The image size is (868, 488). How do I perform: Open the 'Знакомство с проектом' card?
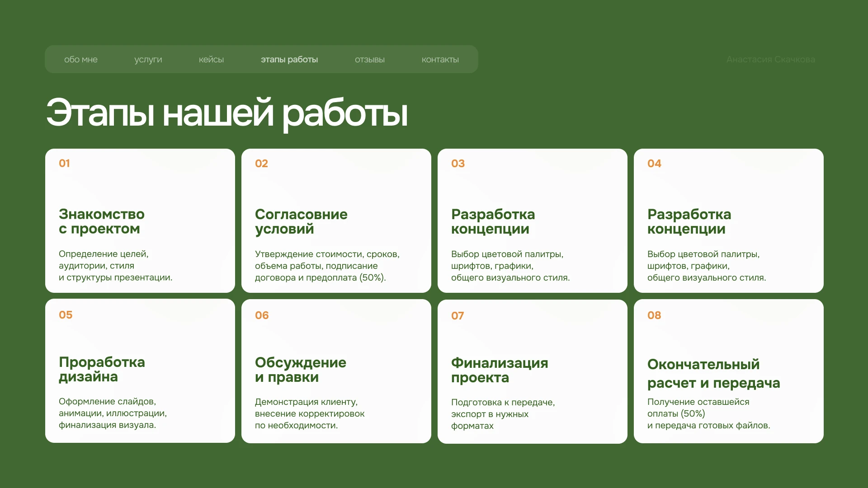102,221
